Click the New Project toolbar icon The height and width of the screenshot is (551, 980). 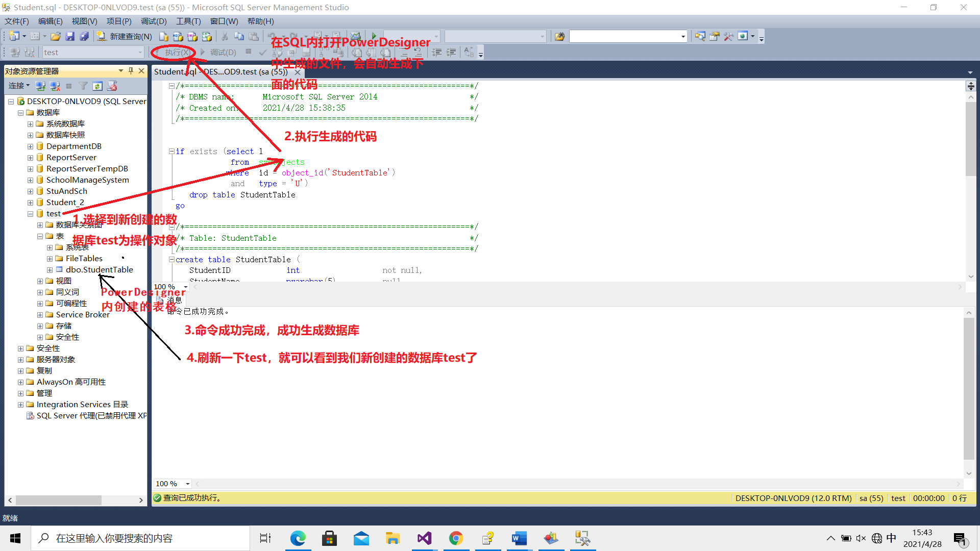(x=14, y=36)
